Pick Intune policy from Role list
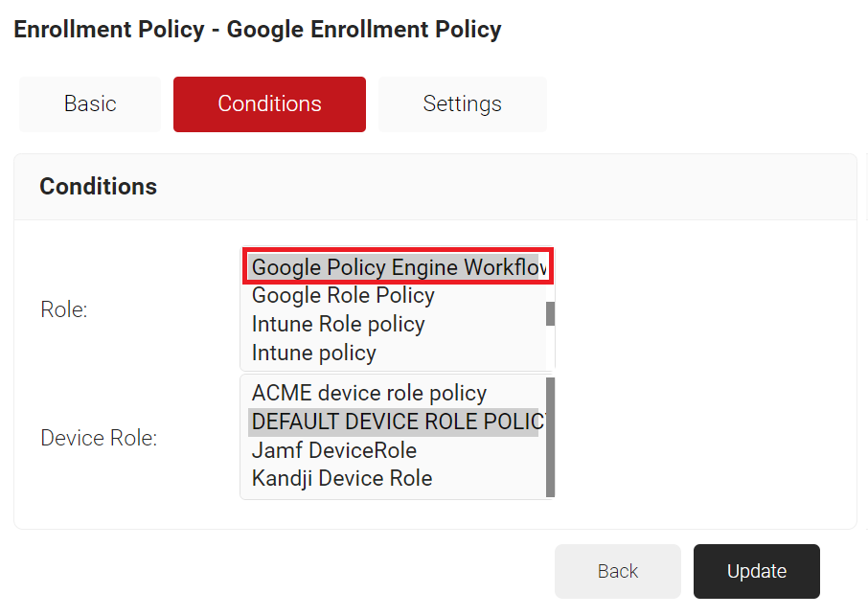Screen dimensions: 868x616 click(x=313, y=353)
